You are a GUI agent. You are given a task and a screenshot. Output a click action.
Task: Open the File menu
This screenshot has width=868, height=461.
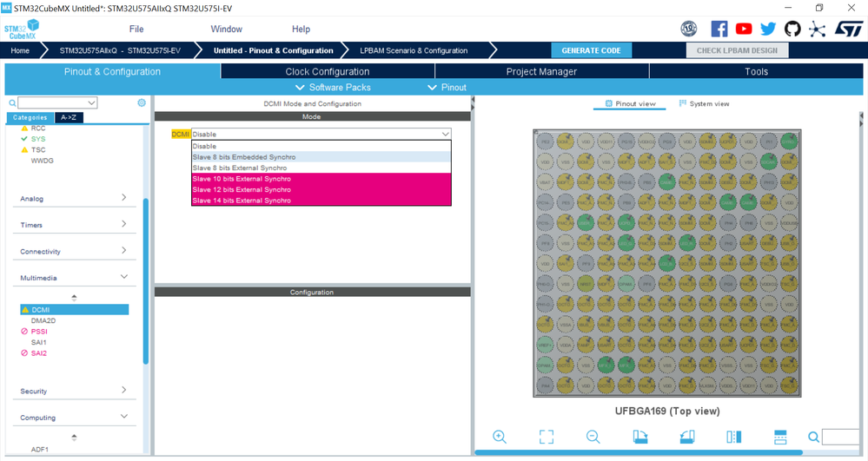[136, 29]
